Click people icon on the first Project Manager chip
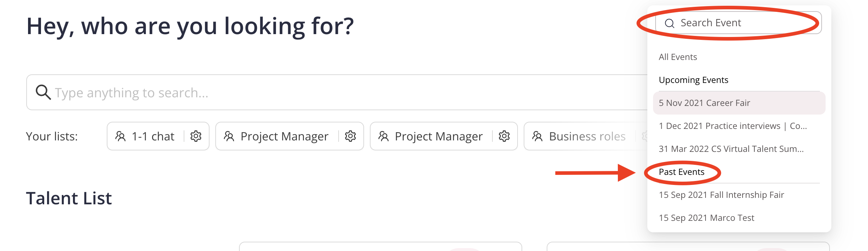 229,136
